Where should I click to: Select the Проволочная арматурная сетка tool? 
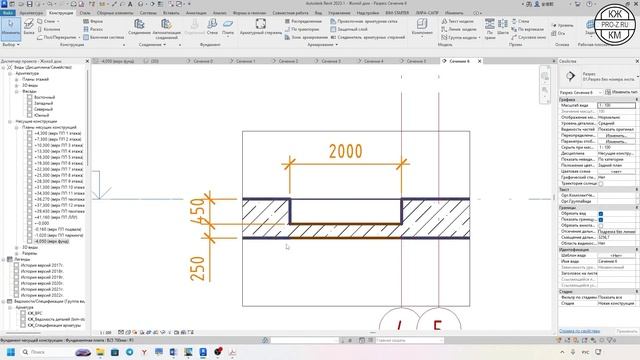pyautogui.click(x=364, y=21)
